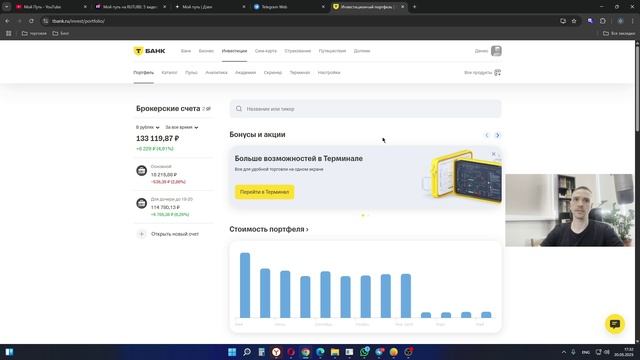Open the Travel top menu item
The height and width of the screenshot is (360, 640).
point(332,51)
